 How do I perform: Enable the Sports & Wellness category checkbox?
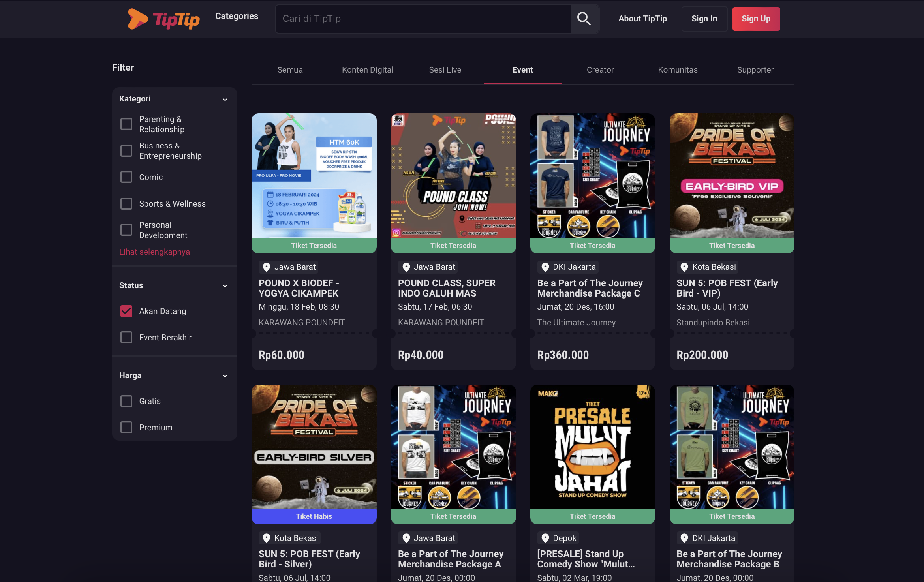(126, 204)
